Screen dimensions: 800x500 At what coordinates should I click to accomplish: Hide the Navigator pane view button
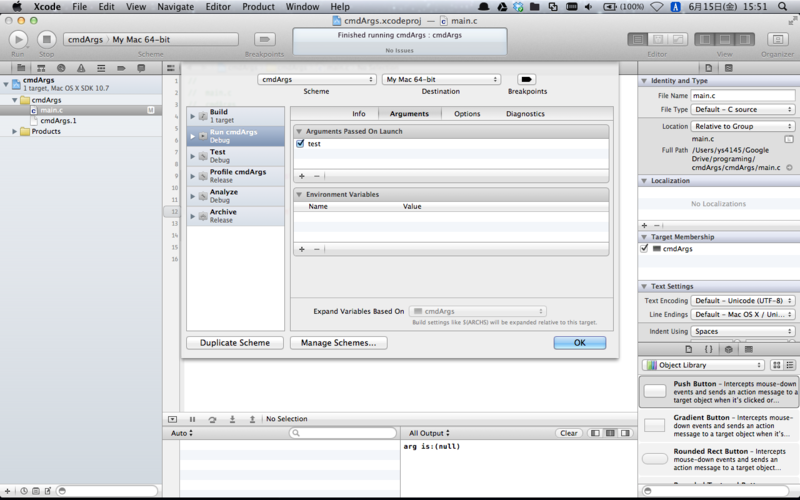tap(705, 39)
